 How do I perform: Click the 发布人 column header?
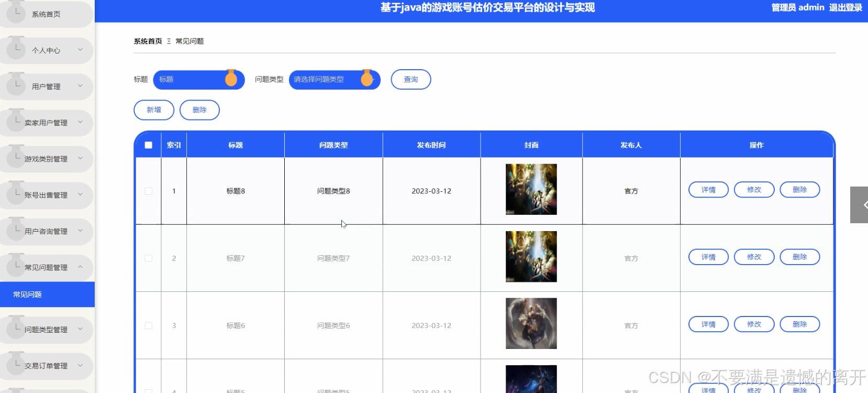tap(631, 145)
